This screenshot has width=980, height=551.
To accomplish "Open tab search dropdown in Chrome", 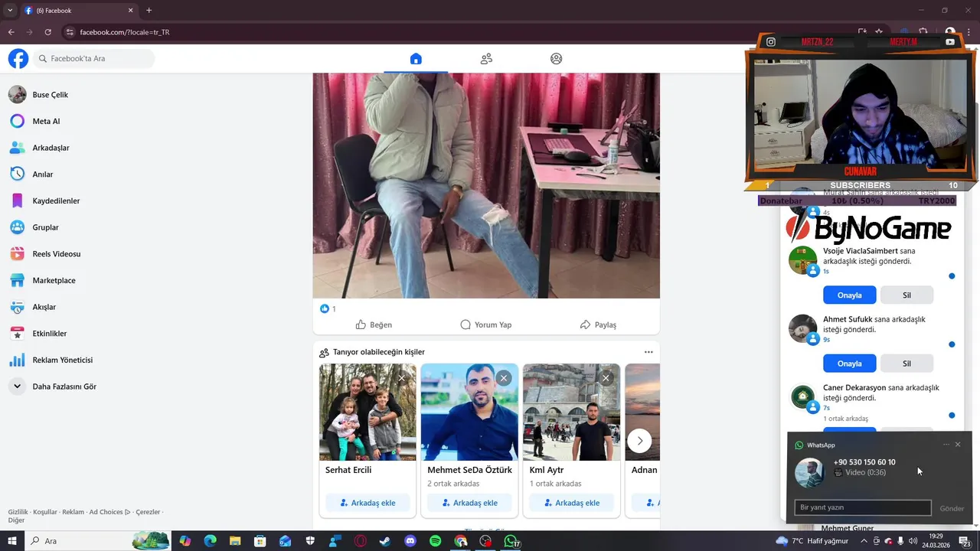I will coord(10,11).
